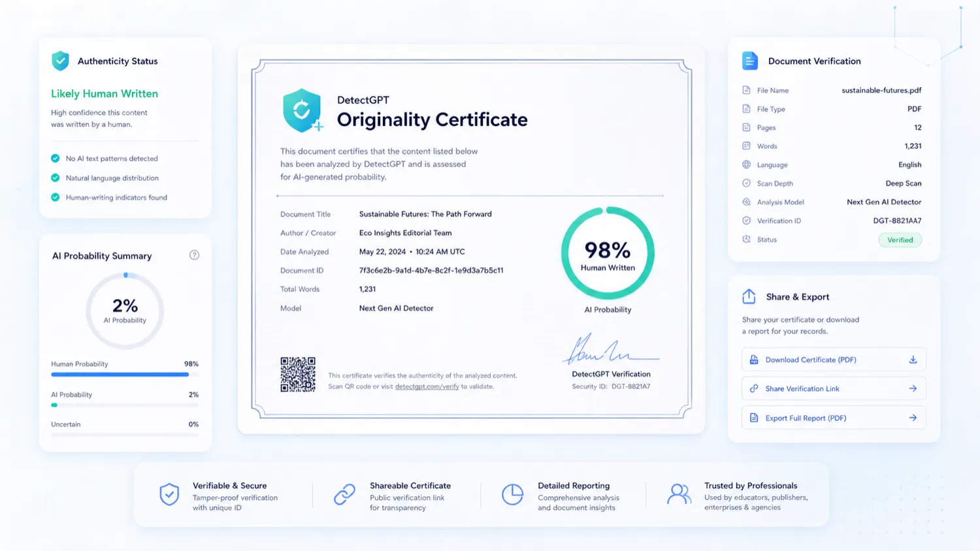The width and height of the screenshot is (980, 551).
Task: Click the PDF icon beside Download Certificate
Action: (x=754, y=360)
